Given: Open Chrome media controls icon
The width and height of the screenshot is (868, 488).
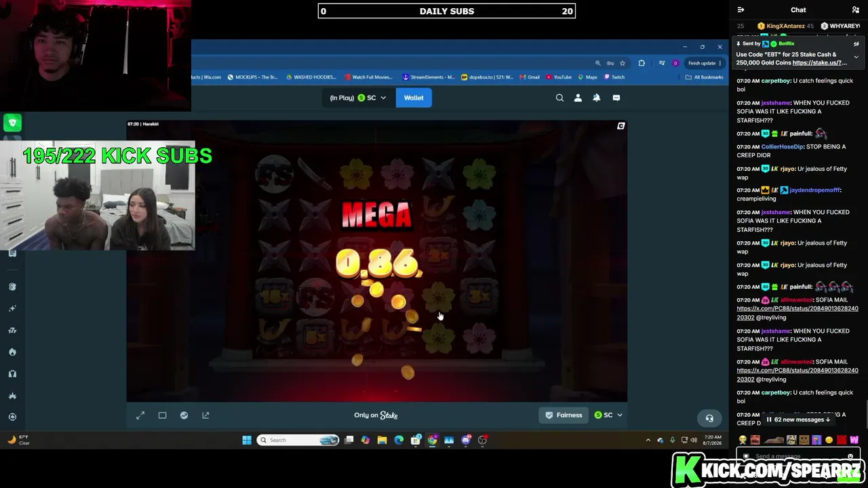Looking at the screenshot, I should coord(662,63).
